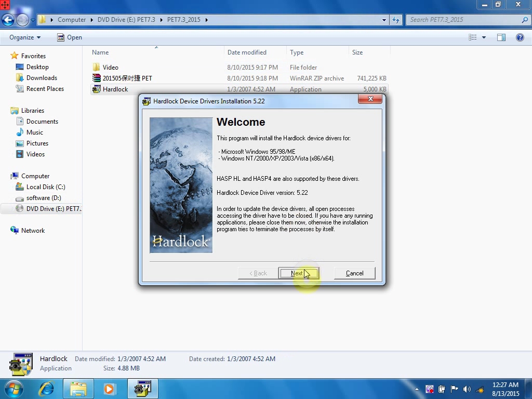Select the 201505 PET WinRAR archive icon
532x399 pixels.
coord(97,78)
